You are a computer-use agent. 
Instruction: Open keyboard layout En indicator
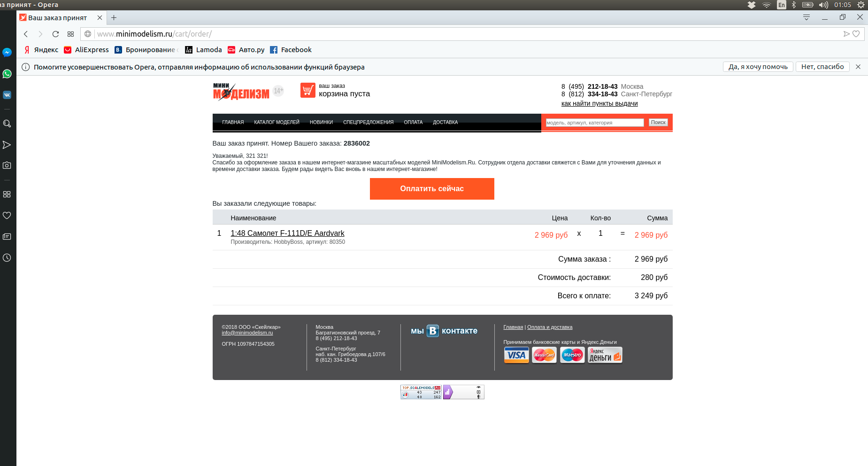[x=782, y=5]
